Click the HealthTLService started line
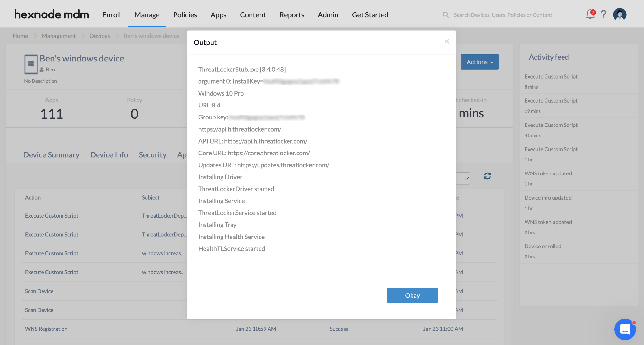Screen dimensions: 644x345 [232, 249]
